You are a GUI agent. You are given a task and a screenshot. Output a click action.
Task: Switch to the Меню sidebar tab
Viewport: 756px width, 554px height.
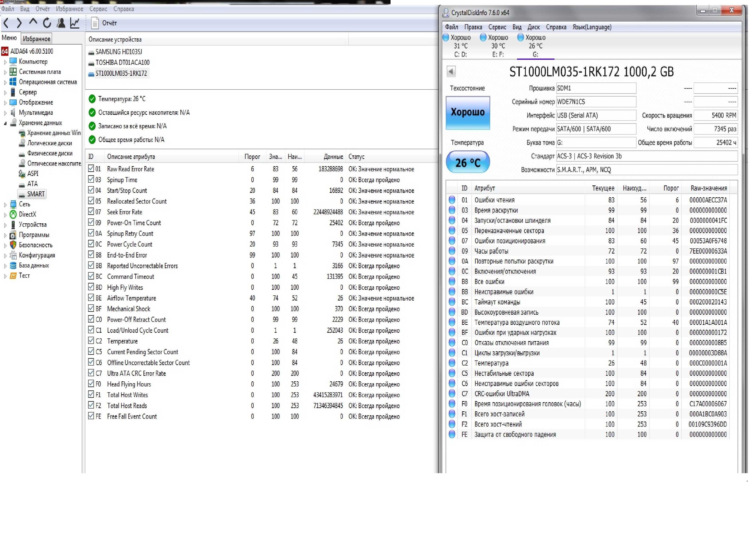9,38
